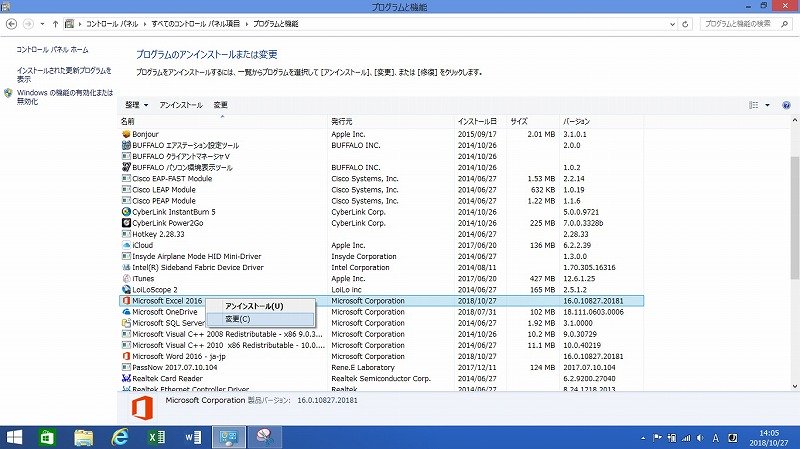Screen dimensions: 800x449
Task: Open Windows の機能の有効化または無効化 link
Action: tap(65, 97)
